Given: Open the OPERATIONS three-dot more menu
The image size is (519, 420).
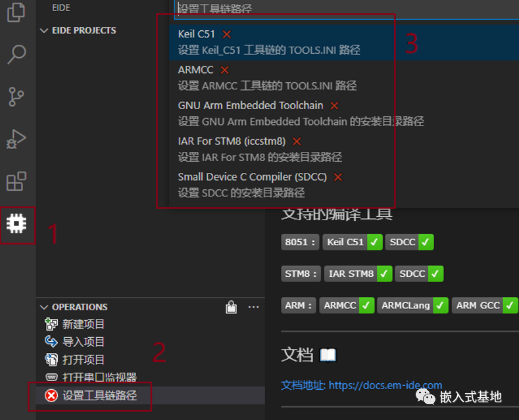Looking at the screenshot, I should pyautogui.click(x=253, y=307).
